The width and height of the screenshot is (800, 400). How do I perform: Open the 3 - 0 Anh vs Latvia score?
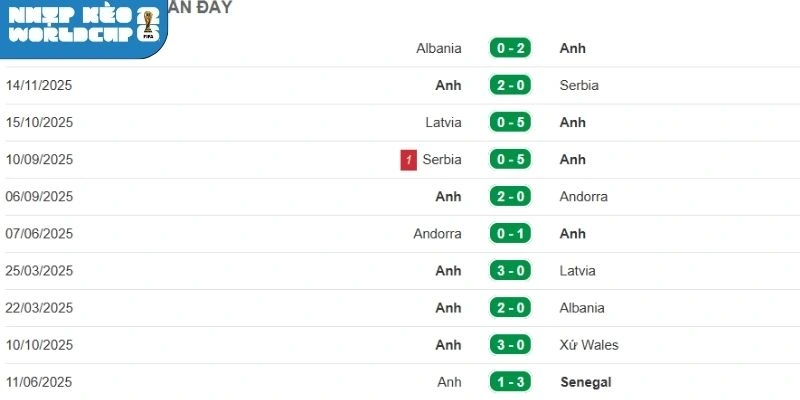(x=510, y=270)
